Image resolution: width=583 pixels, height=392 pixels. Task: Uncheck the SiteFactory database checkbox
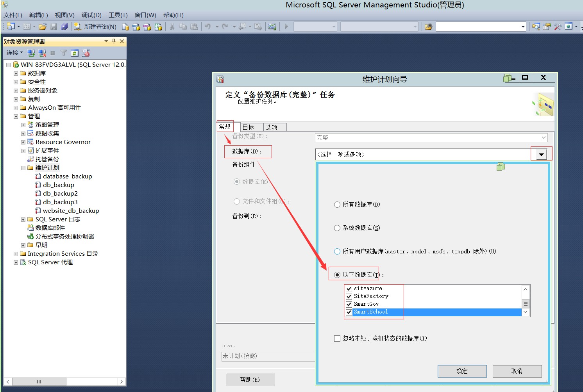[349, 296]
